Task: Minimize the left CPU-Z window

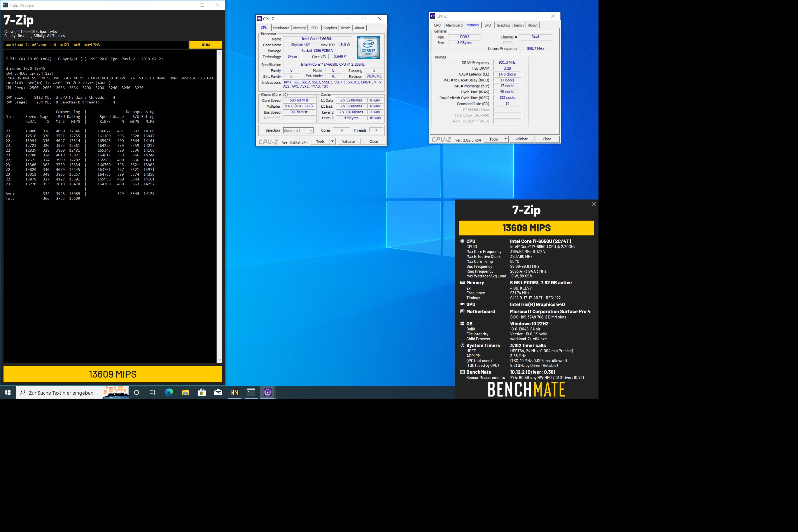Action: point(349,19)
